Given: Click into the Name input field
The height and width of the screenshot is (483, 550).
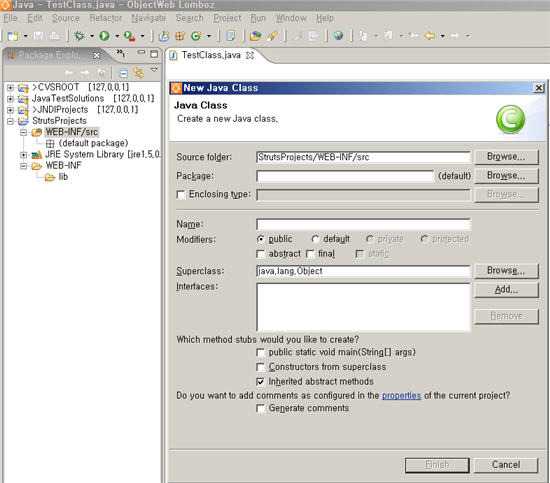Looking at the screenshot, I should tap(363, 224).
